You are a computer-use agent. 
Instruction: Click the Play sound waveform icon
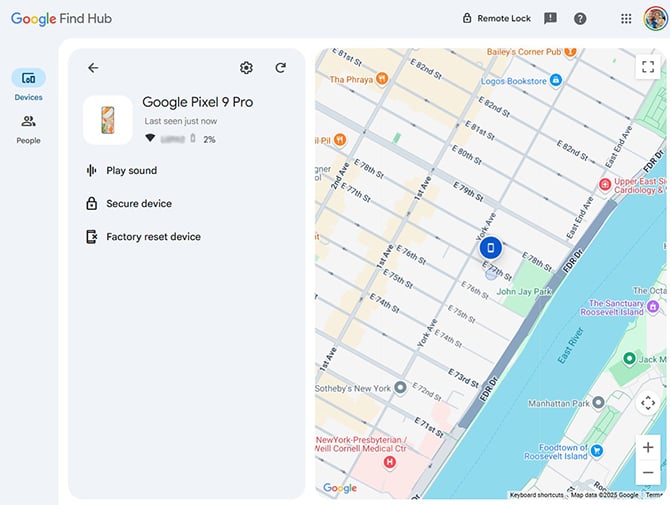coord(91,170)
